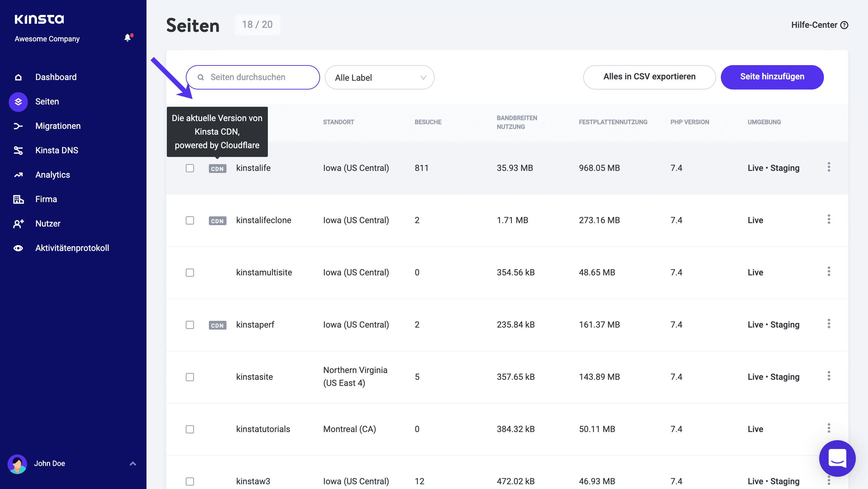Screen dimensions: 868x489
Task: Check the kinstamultisite row checkbox
Action: point(190,272)
